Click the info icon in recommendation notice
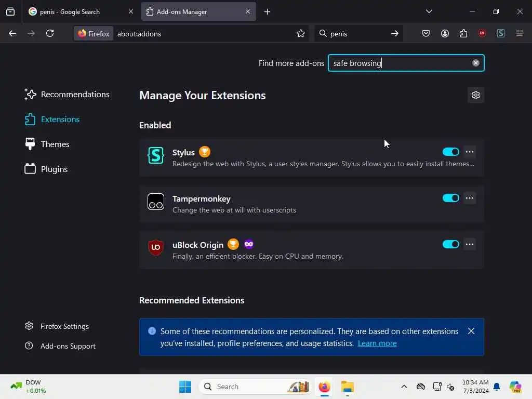 pos(152,331)
